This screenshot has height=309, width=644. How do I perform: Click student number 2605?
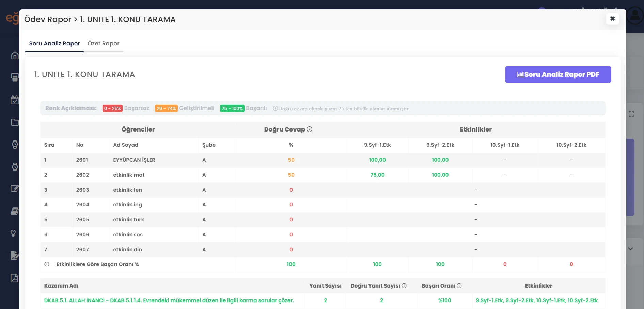pos(83,220)
